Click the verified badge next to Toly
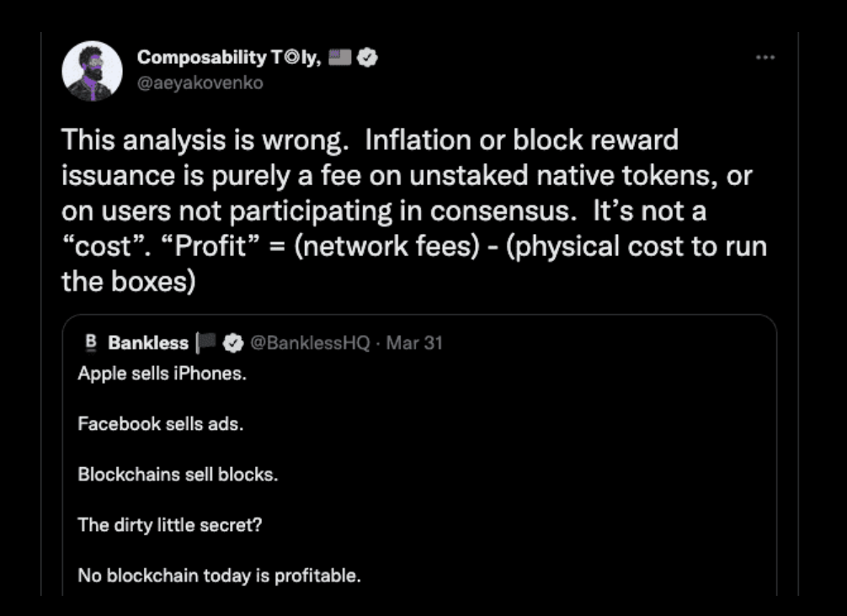 367,57
